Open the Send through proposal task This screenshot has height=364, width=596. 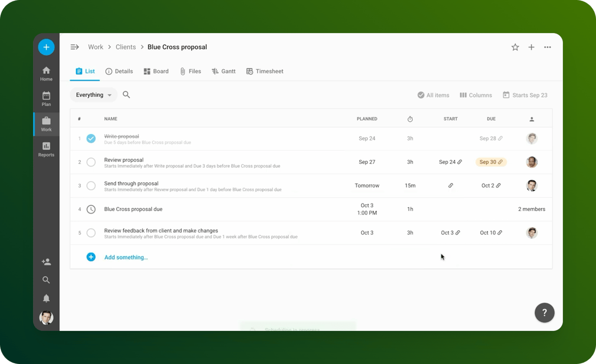click(131, 183)
